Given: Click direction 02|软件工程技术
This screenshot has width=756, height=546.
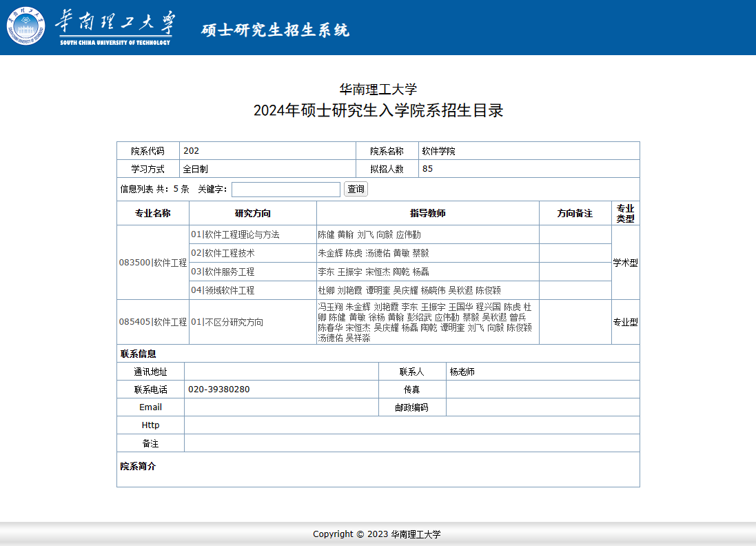Looking at the screenshot, I should coord(223,253).
